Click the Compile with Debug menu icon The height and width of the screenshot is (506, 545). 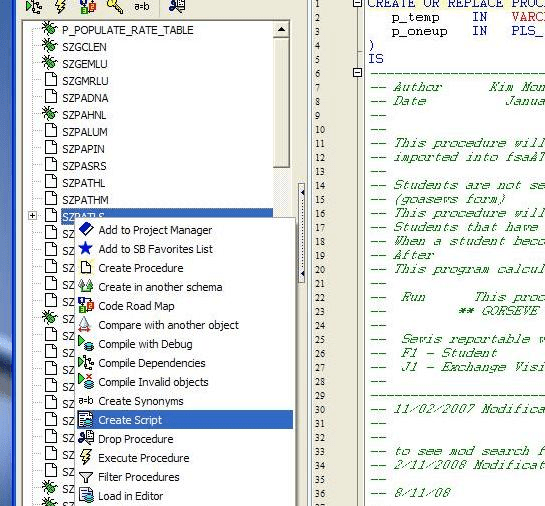[86, 343]
